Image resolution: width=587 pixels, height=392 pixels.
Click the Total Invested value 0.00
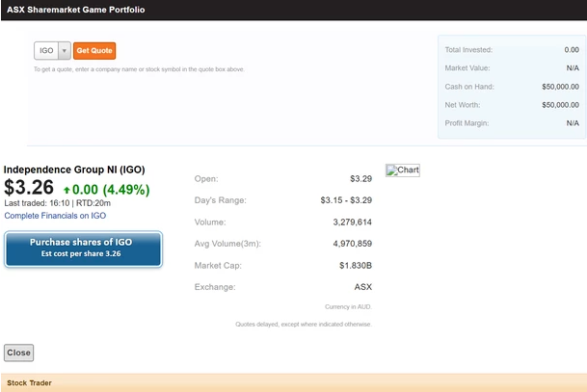[x=572, y=50]
